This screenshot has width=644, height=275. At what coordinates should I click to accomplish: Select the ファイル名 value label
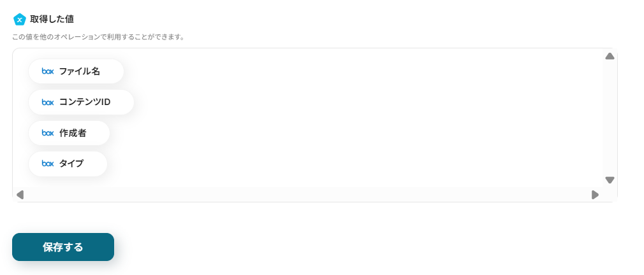pyautogui.click(x=80, y=71)
